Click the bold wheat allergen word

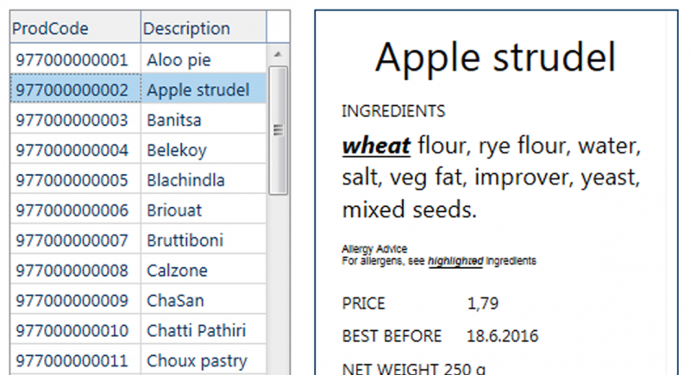pyautogui.click(x=376, y=146)
